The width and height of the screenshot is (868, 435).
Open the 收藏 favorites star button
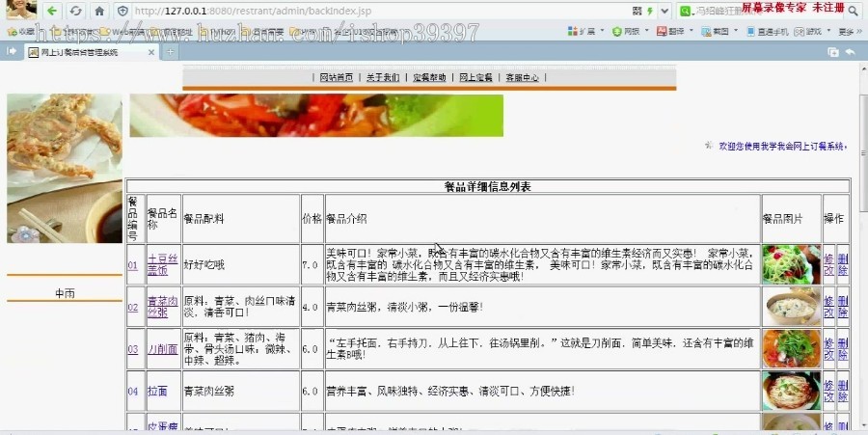pyautogui.click(x=20, y=32)
